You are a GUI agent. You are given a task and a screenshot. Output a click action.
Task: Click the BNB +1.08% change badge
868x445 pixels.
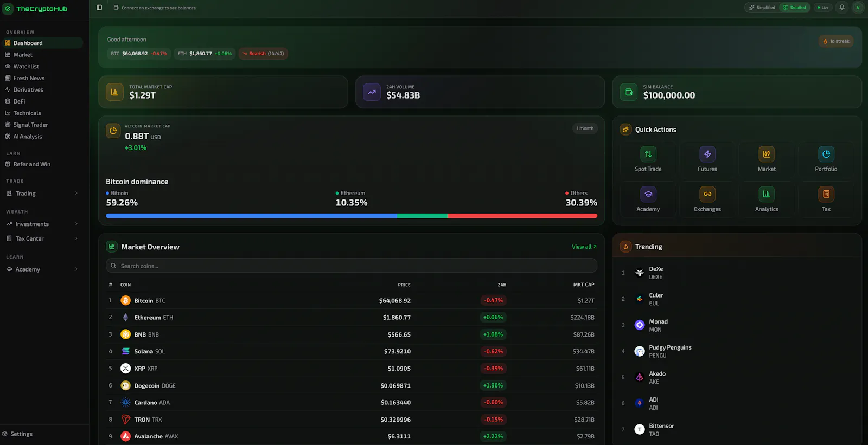click(493, 334)
